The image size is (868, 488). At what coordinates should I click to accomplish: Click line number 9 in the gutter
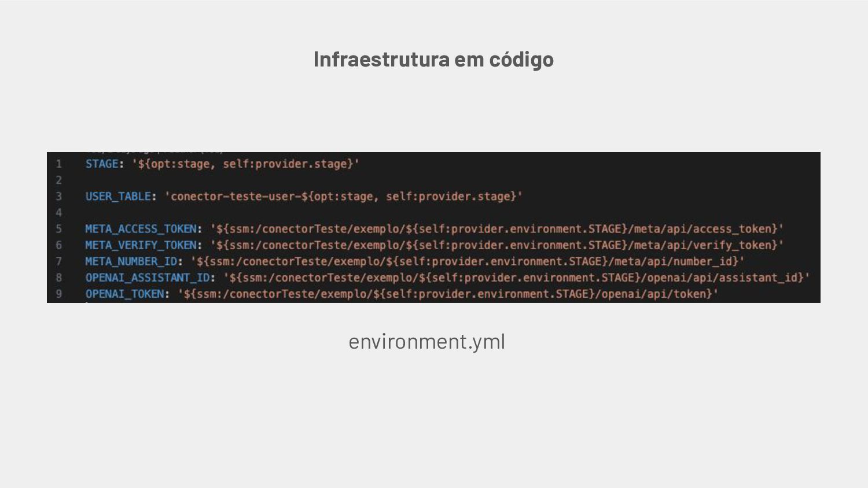[58, 294]
